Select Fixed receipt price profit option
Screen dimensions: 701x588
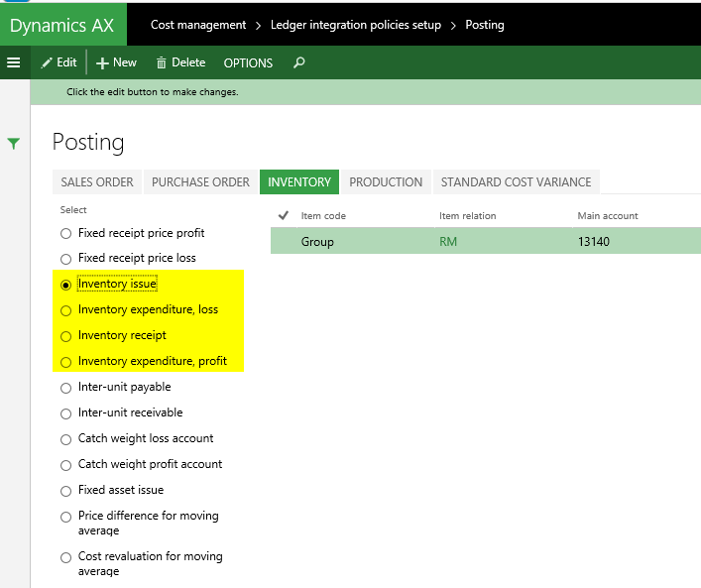pyautogui.click(x=66, y=233)
